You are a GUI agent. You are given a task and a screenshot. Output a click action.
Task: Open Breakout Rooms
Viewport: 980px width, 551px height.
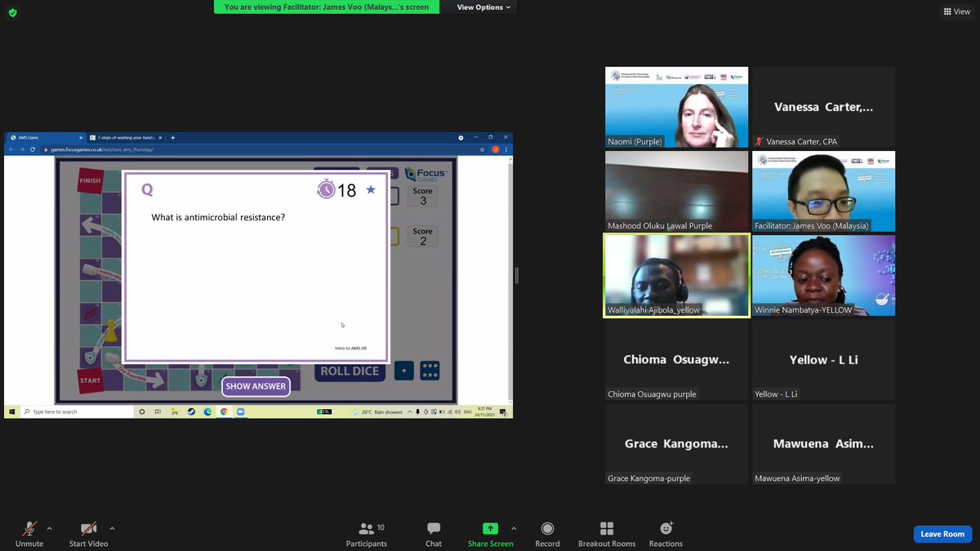(x=607, y=534)
